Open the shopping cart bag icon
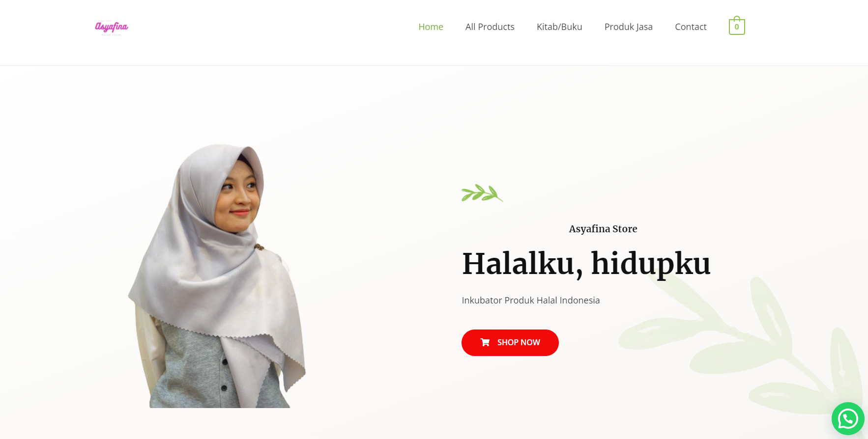The height and width of the screenshot is (439, 868). pyautogui.click(x=737, y=26)
